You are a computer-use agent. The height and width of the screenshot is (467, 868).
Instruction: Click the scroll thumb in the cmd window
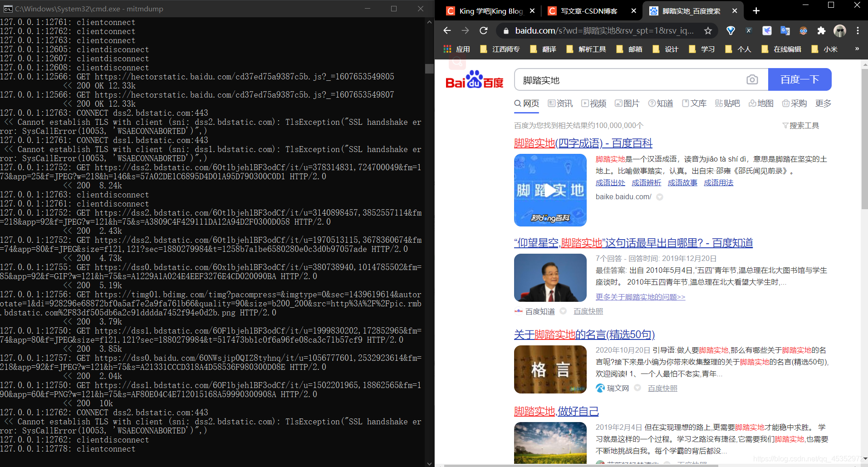tap(429, 69)
